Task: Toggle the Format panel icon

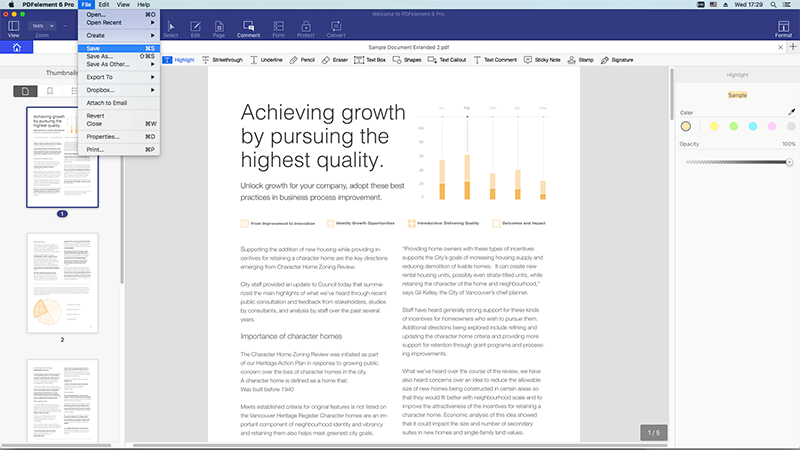Action: click(x=783, y=29)
